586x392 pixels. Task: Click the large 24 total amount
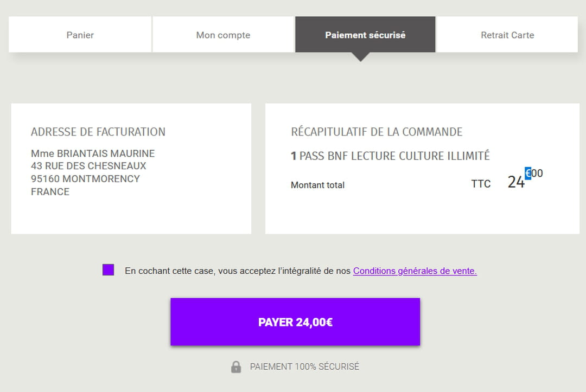tap(516, 182)
